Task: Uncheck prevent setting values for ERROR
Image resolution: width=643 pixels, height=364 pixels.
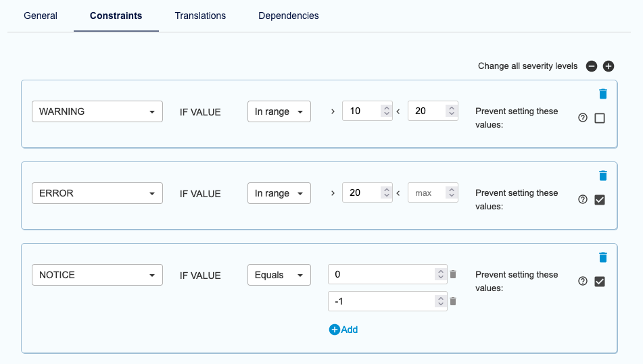Action: point(600,200)
